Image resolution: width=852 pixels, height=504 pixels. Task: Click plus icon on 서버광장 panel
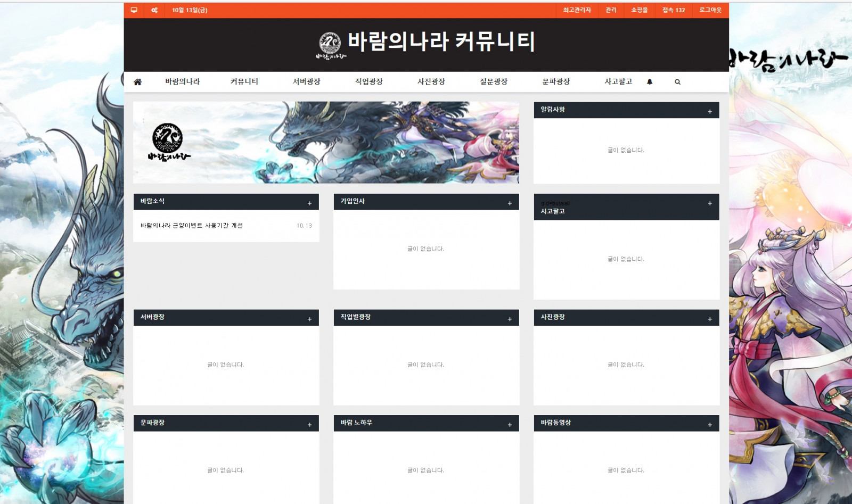309,319
